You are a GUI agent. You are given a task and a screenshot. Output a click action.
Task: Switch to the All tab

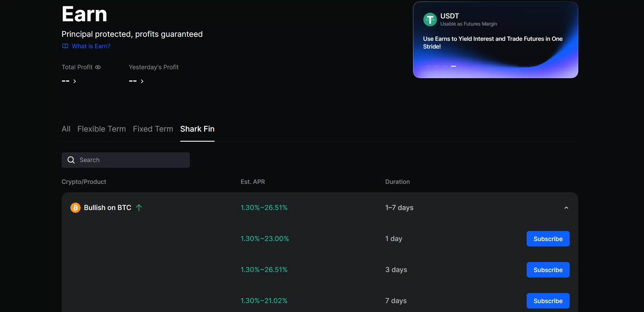tap(66, 129)
